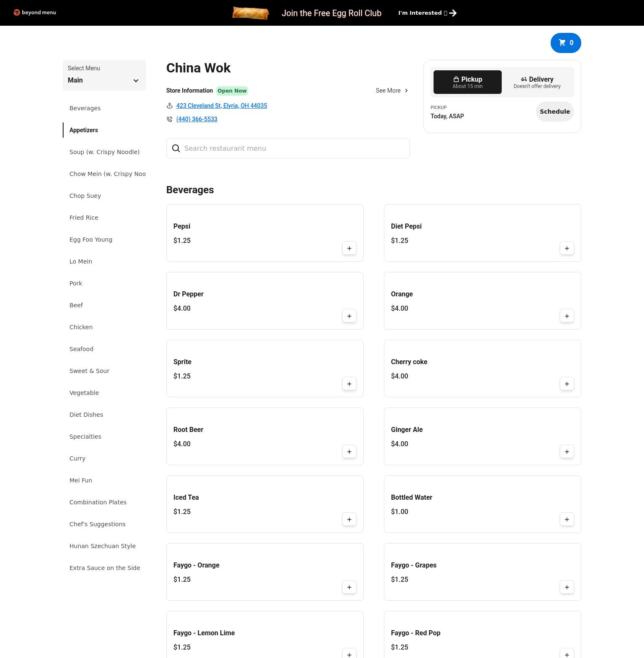Open the Faygo - Lemon Lime item
This screenshot has height=658, width=644.
pyautogui.click(x=265, y=634)
